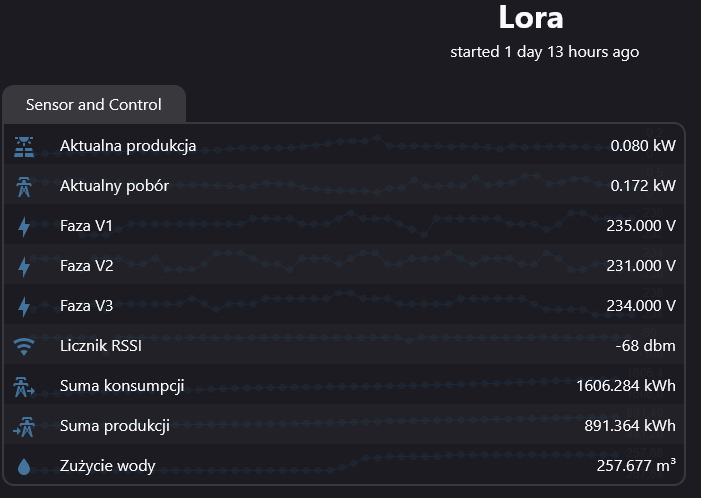
Task: Click the transmission tower icon for Aktualny pobór
Action: coord(24,187)
